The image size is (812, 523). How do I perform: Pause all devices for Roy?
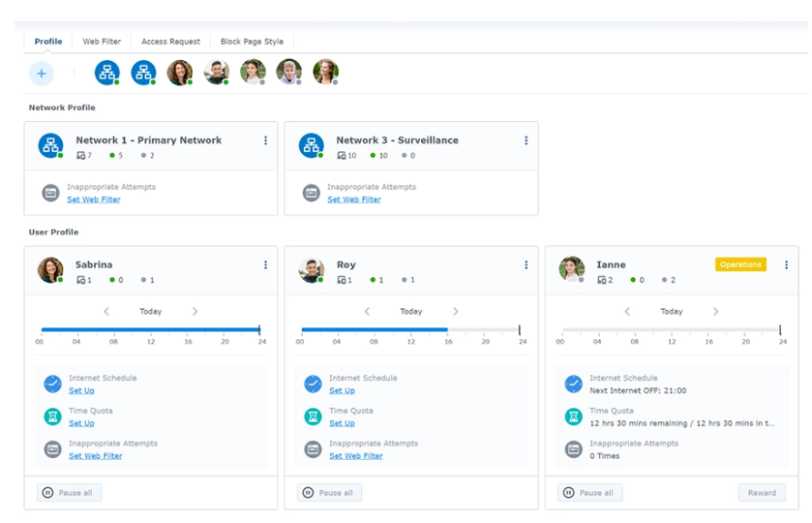[x=330, y=493]
